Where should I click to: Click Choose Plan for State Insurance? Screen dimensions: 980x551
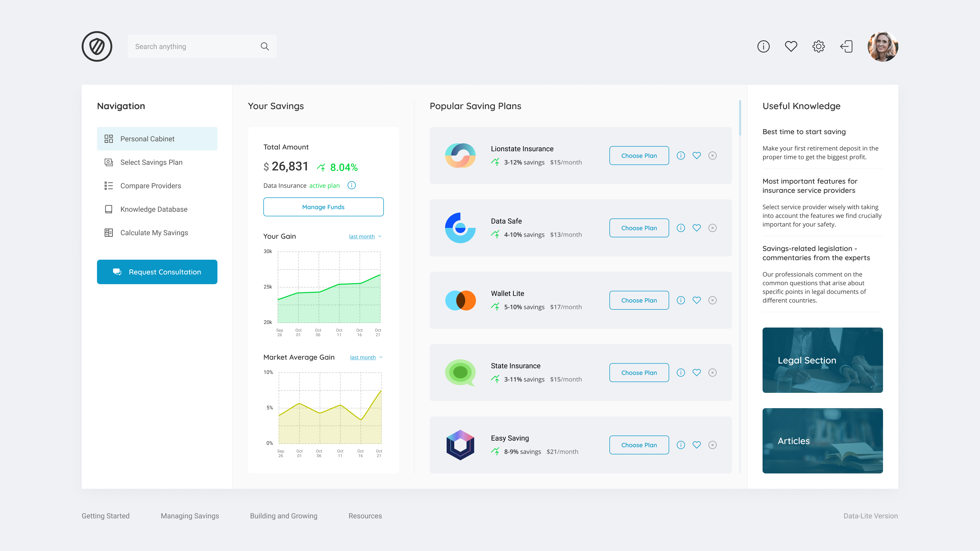(x=639, y=373)
